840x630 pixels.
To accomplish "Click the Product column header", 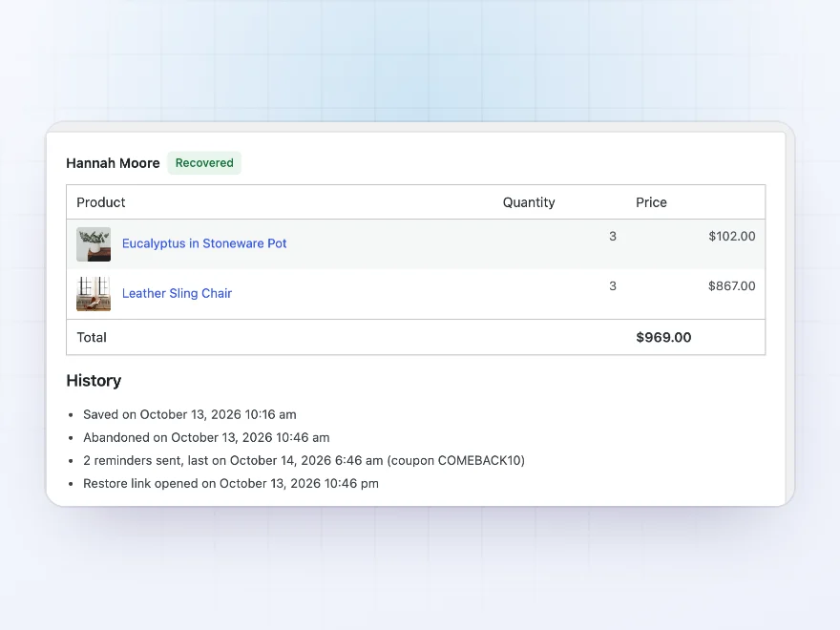I will coord(101,202).
